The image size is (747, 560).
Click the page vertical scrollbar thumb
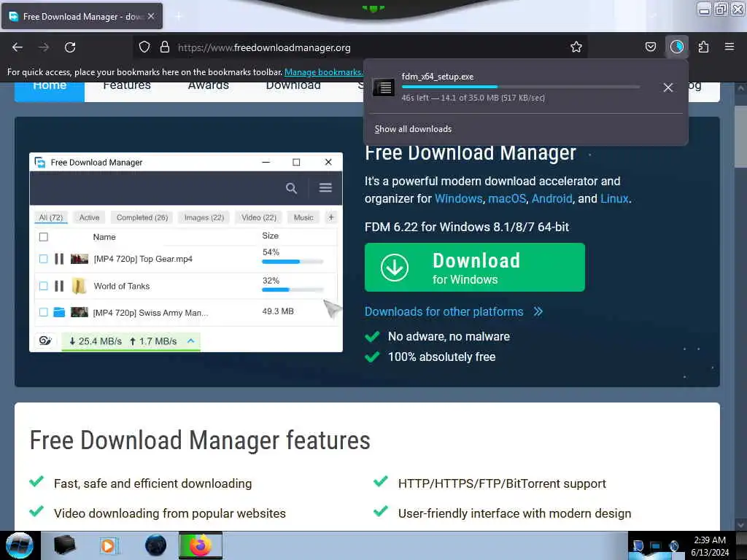coord(740,136)
